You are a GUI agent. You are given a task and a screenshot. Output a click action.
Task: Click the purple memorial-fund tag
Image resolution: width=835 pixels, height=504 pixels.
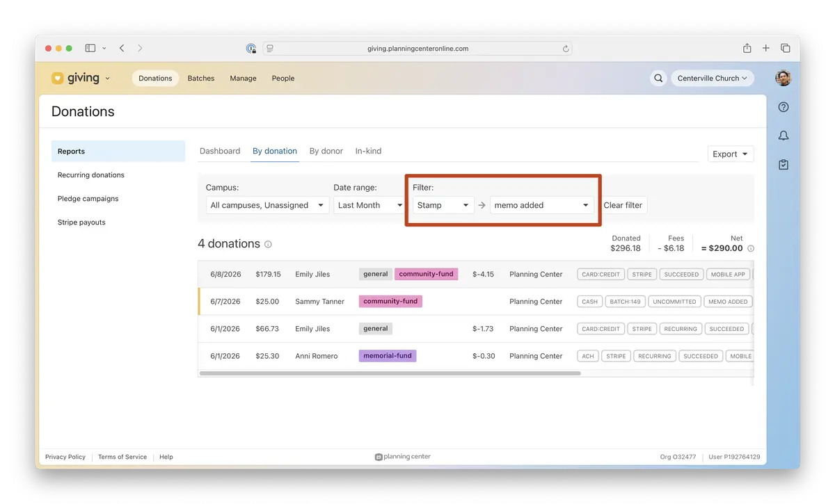point(388,356)
